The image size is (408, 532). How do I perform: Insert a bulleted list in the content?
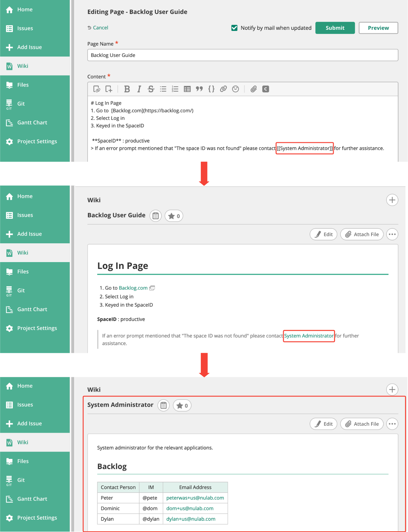pos(163,89)
